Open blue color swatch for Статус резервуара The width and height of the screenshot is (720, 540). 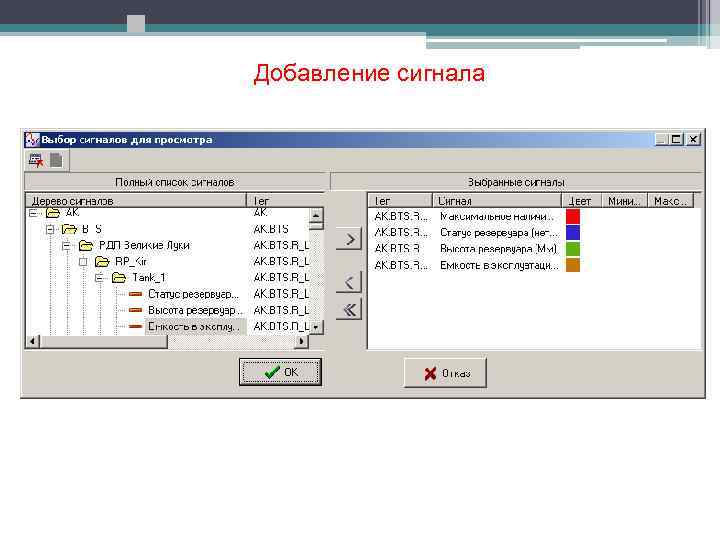point(573,232)
